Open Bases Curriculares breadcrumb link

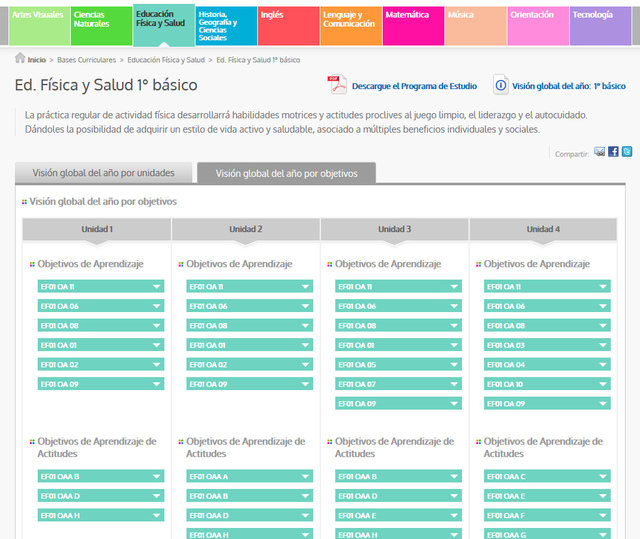89,60
